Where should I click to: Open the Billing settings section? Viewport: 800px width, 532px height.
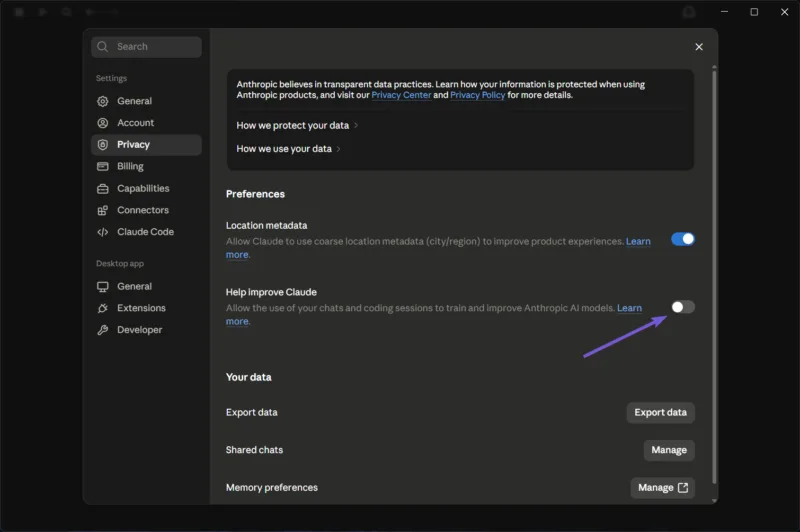[146, 166]
